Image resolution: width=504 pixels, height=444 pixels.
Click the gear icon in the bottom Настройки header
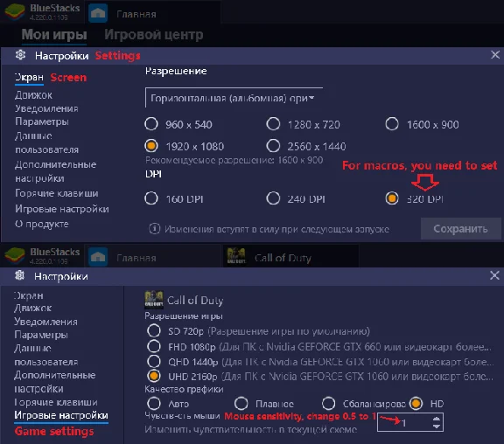[x=20, y=275]
